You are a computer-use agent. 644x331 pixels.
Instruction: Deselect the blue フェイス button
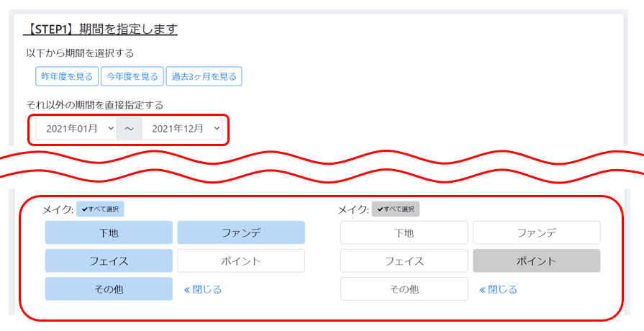click(109, 260)
